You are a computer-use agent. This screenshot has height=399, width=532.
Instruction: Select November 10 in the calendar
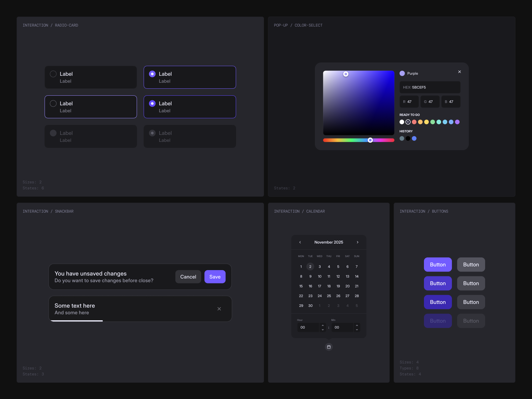pos(320,276)
